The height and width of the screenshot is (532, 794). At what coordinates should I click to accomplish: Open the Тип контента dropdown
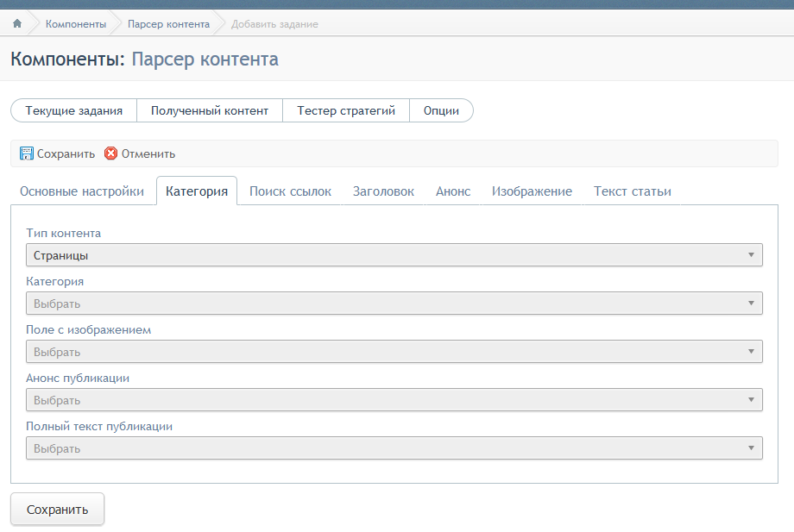[x=394, y=255]
